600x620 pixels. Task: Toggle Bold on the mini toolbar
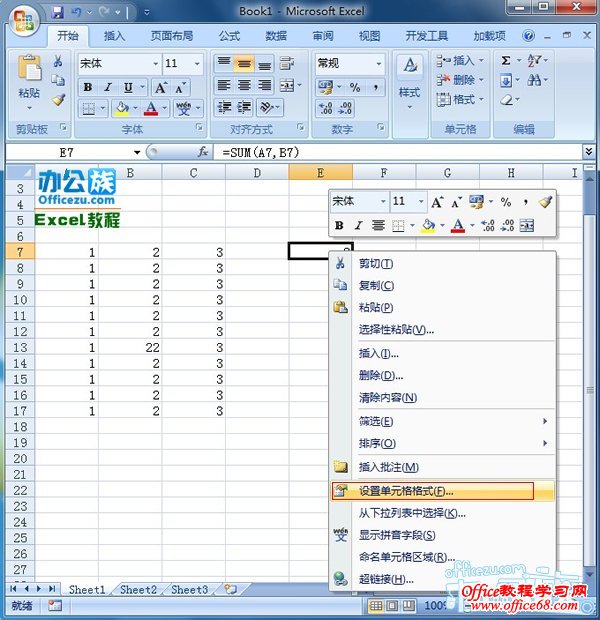coord(339,225)
